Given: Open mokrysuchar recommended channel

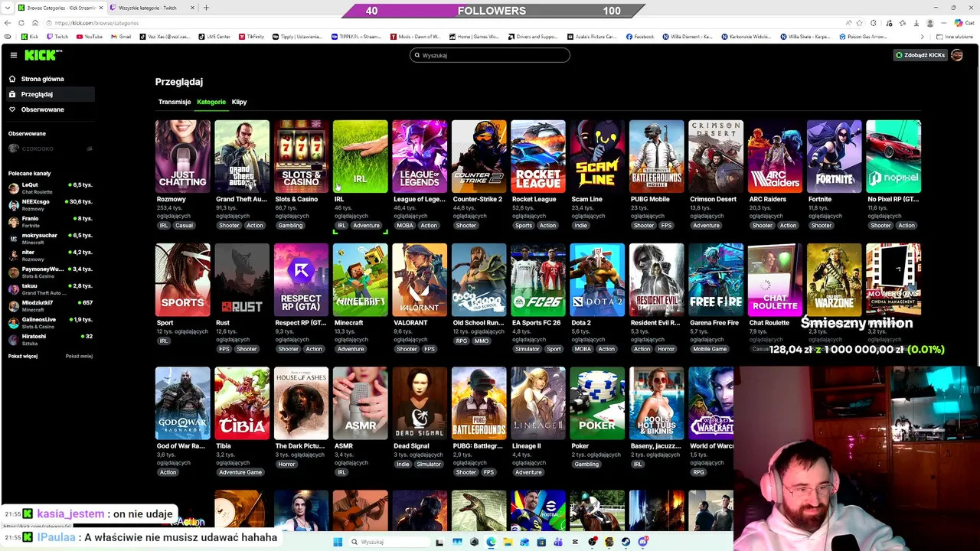Looking at the screenshot, I should tap(50, 238).
